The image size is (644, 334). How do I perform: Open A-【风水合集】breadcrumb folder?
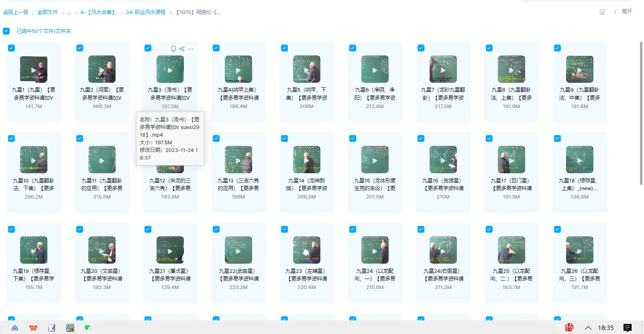pyautogui.click(x=98, y=12)
